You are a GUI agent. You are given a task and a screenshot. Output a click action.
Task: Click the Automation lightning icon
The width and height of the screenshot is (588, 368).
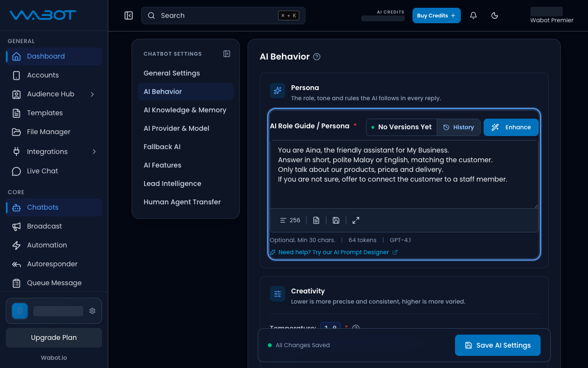(x=16, y=245)
